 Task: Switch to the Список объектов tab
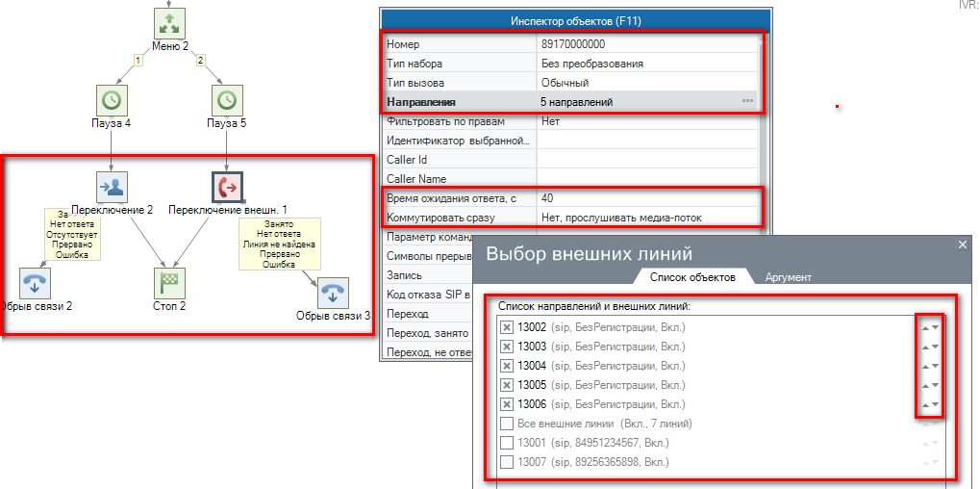pyautogui.click(x=692, y=277)
